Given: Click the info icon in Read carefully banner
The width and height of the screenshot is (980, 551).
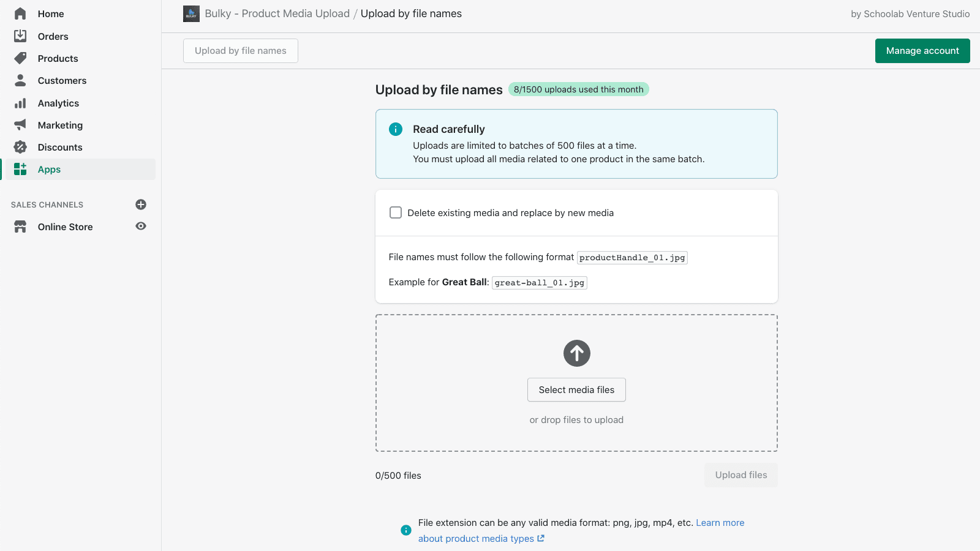Looking at the screenshot, I should click(x=396, y=129).
